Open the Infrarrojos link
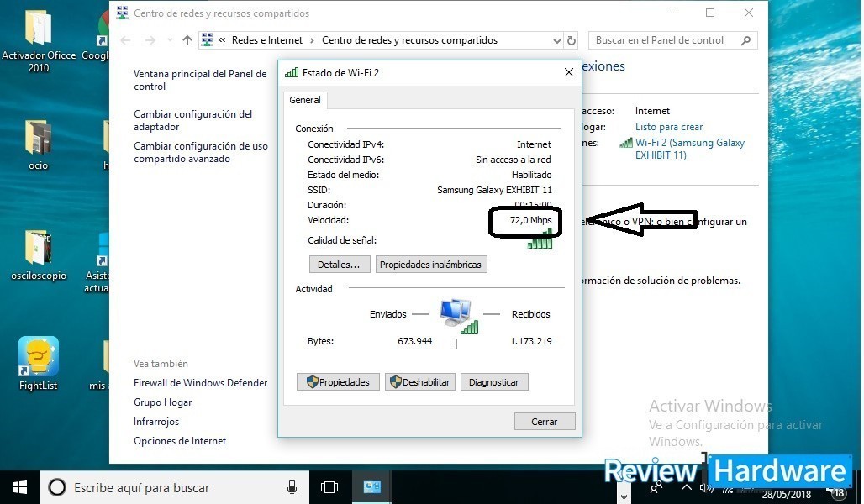This screenshot has height=504, width=864. point(156,422)
